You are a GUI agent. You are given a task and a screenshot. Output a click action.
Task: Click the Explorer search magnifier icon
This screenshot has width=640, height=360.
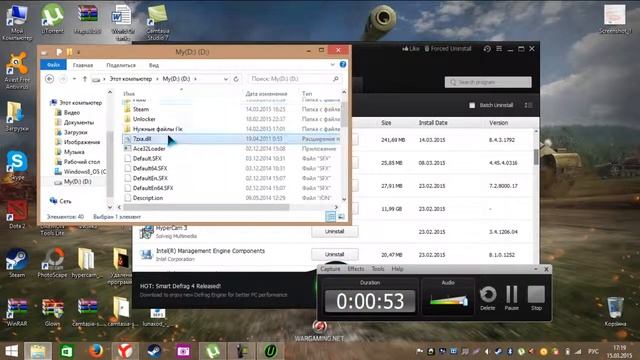click(x=336, y=79)
